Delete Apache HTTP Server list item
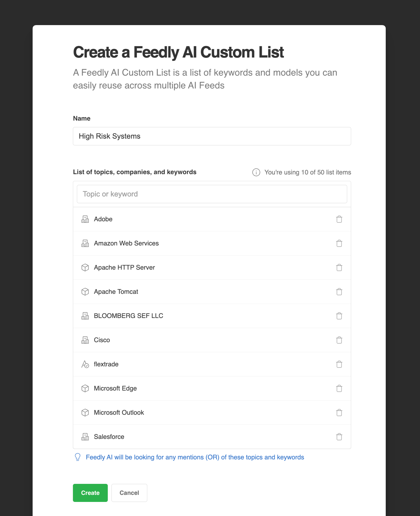420x516 pixels. pyautogui.click(x=339, y=267)
